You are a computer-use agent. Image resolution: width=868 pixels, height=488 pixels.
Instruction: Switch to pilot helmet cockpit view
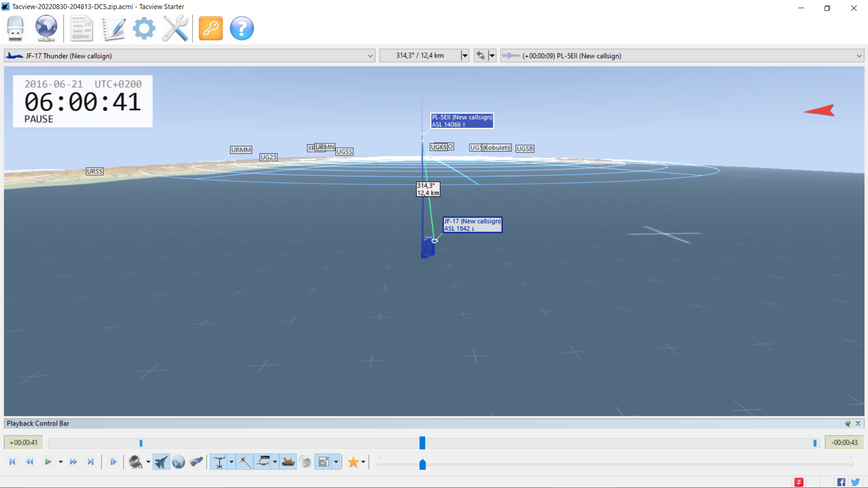tap(136, 462)
